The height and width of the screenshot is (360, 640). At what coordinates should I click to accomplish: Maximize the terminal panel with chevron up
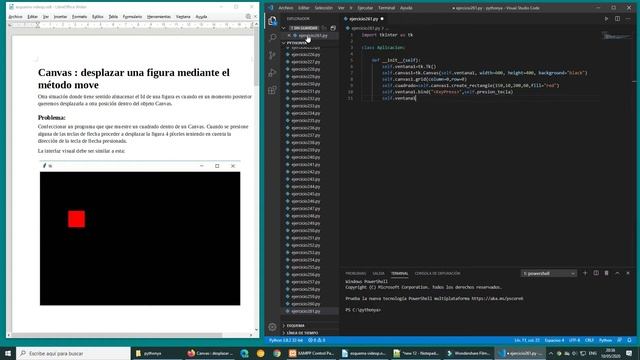(617, 273)
